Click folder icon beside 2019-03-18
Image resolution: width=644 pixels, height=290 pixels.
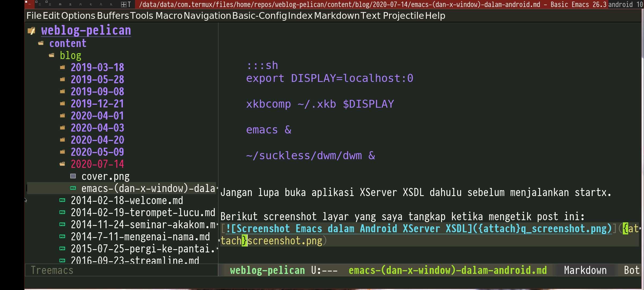(x=62, y=67)
